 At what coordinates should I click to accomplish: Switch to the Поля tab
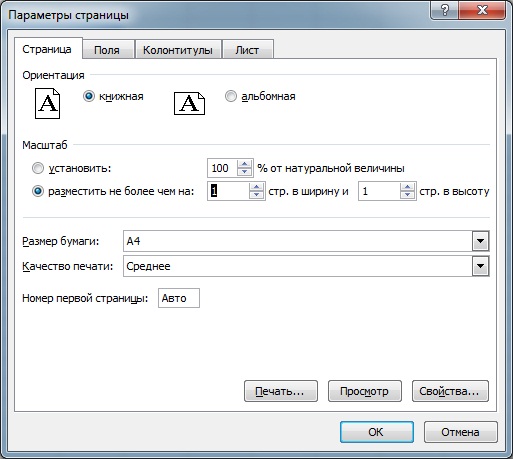click(x=107, y=50)
